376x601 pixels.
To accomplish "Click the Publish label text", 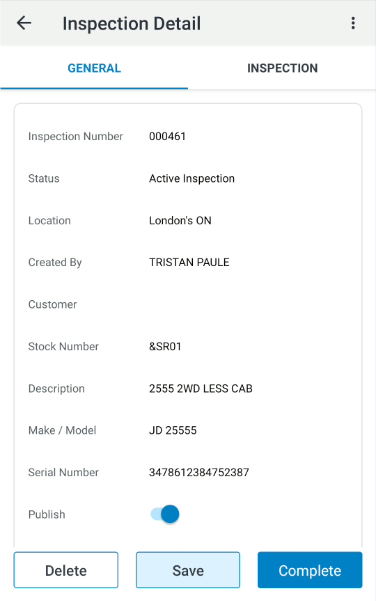I will click(x=47, y=514).
